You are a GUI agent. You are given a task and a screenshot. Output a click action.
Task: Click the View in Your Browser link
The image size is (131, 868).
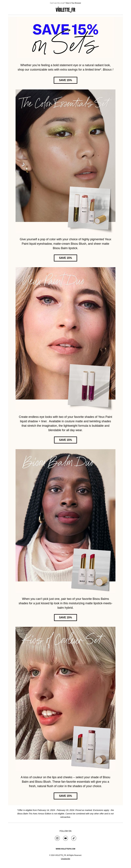click(73, 3)
